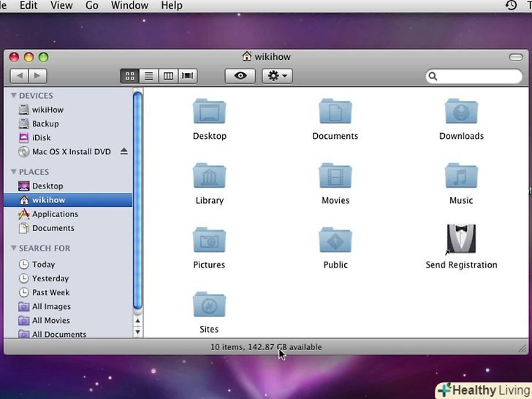
Task: Open the Window menu
Action: [x=129, y=5]
